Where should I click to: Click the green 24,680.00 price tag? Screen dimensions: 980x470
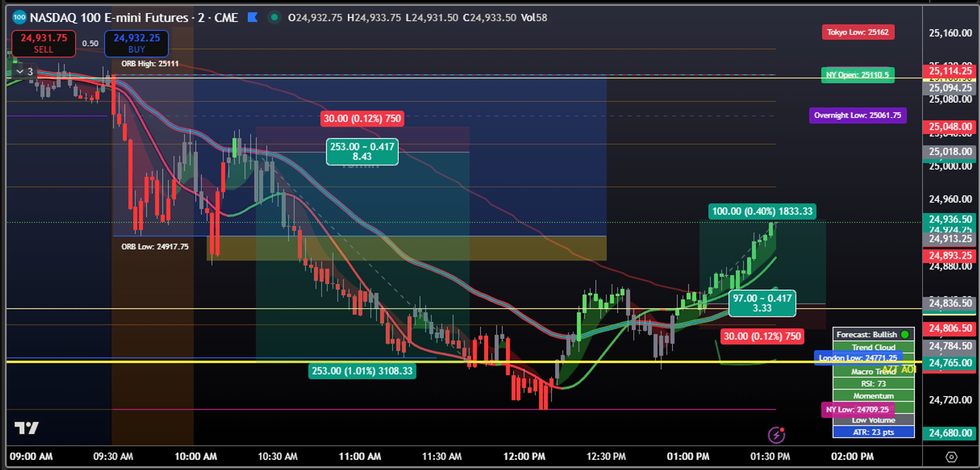point(950,433)
